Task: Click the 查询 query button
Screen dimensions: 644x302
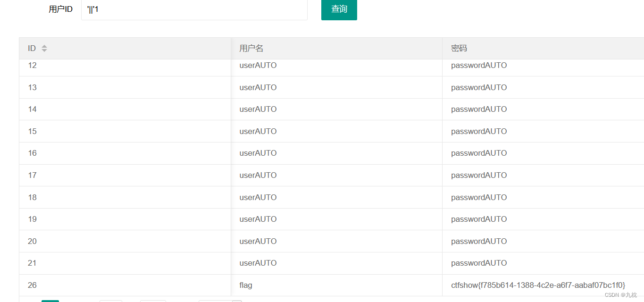Action: (339, 9)
